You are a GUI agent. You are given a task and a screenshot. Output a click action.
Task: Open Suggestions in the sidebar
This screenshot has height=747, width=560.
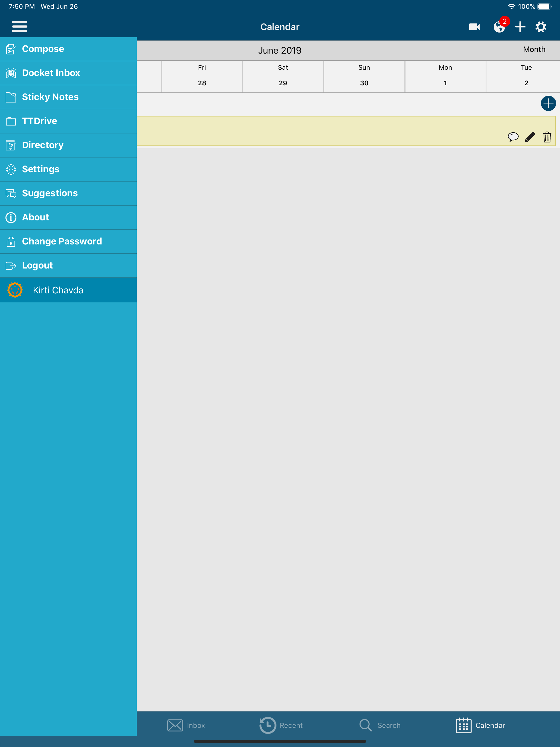pos(68,194)
